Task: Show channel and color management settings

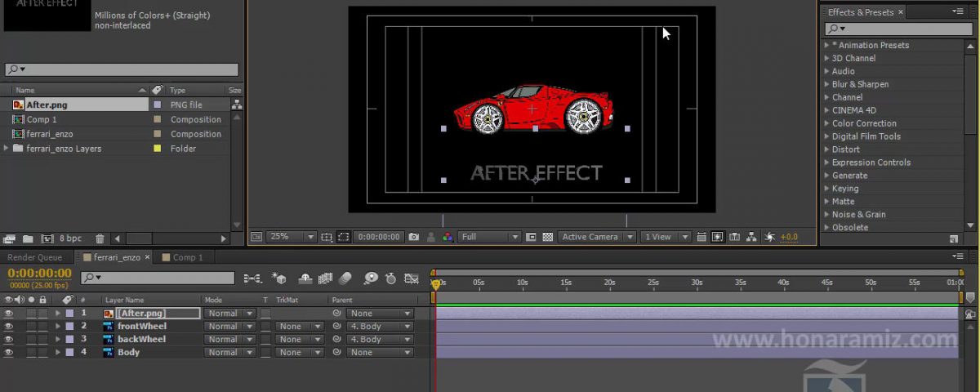Action: point(448,237)
